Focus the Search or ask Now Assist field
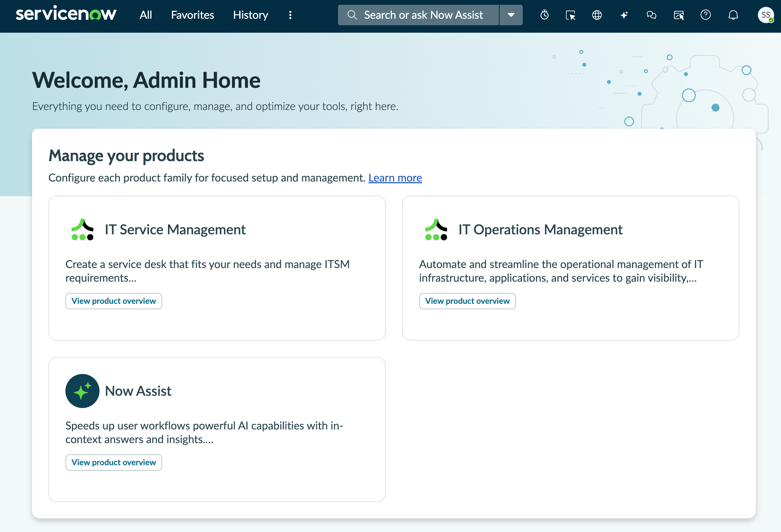This screenshot has width=781, height=532. (x=418, y=15)
